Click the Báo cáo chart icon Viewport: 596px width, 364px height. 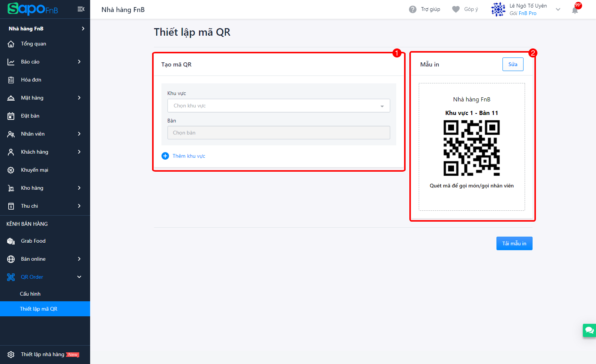[11, 62]
